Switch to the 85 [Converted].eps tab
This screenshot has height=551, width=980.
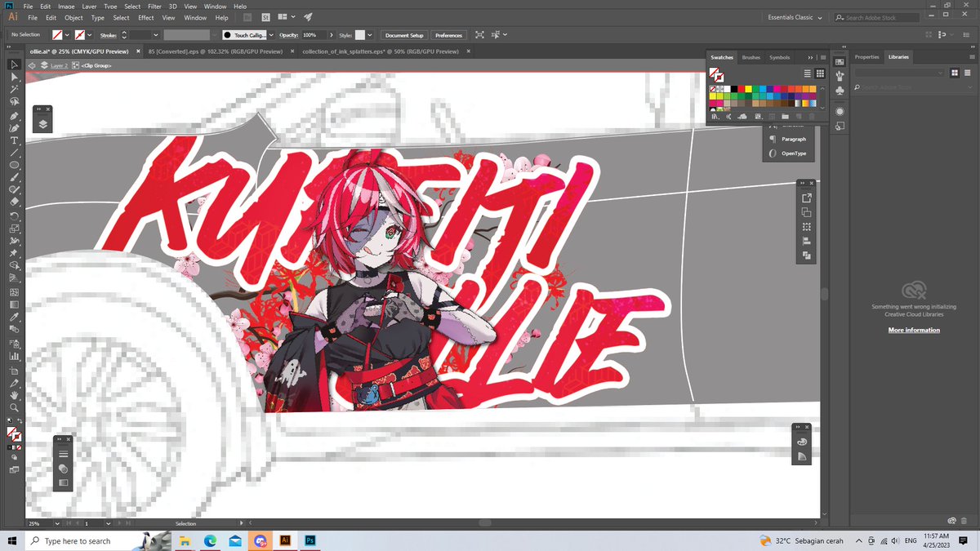coord(216,51)
